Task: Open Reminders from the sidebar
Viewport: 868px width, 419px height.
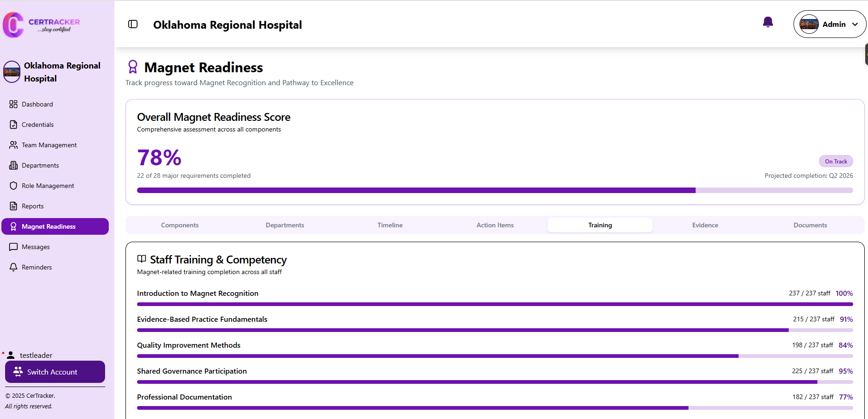Action: click(37, 267)
